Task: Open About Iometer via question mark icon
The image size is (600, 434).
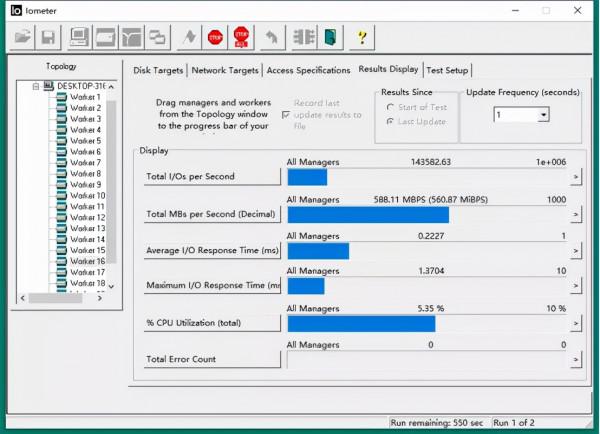Action: [x=361, y=38]
